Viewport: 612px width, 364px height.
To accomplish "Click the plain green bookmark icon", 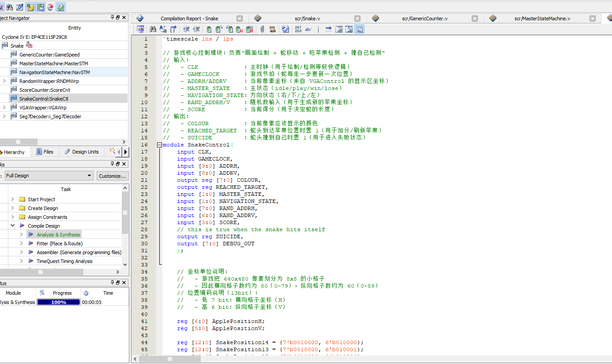I will click(209, 29).
